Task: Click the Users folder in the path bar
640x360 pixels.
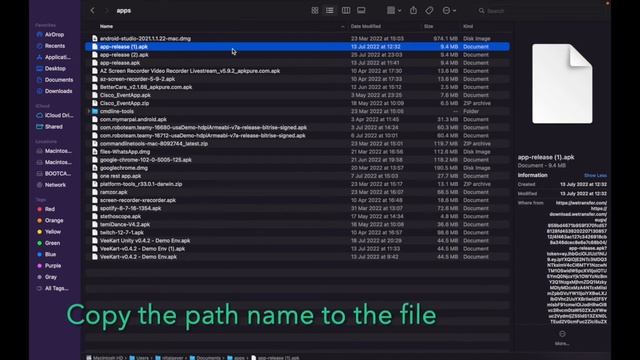Action: (x=139, y=358)
